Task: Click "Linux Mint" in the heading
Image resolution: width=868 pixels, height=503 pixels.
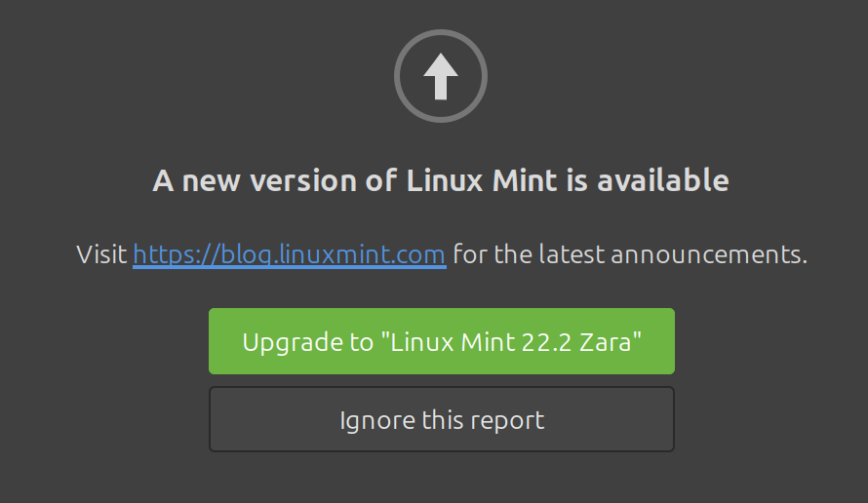Action: click(483, 180)
